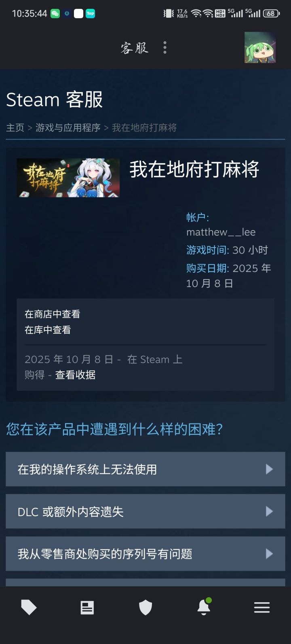Image resolution: width=291 pixels, height=644 pixels.
Task: Select the DLC 或额外内容遗失 option
Action: point(145,511)
